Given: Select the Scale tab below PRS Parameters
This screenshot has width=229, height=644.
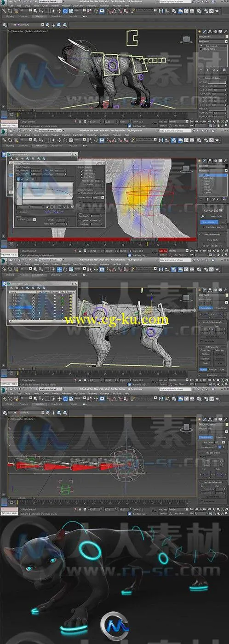Looking at the screenshot, I should (222, 369).
